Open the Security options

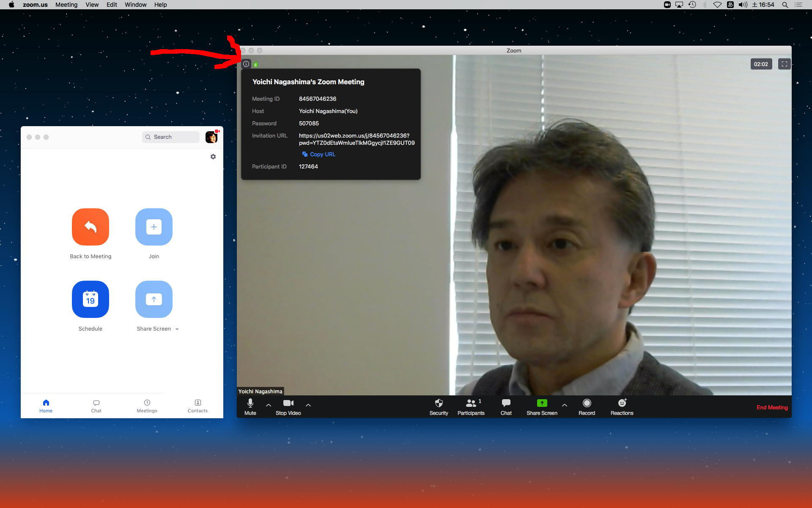tap(439, 407)
